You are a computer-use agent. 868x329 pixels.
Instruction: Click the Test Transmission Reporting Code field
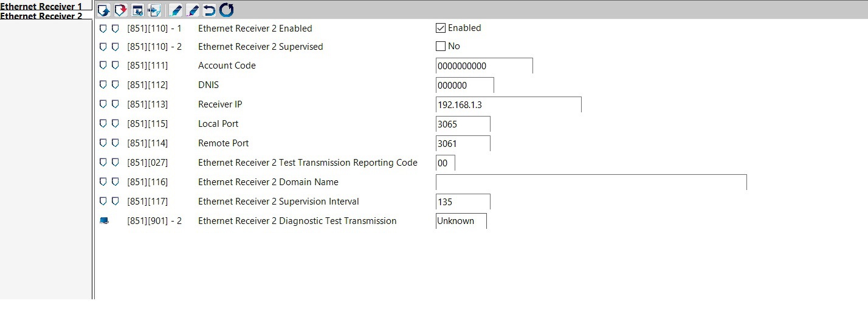(446, 163)
